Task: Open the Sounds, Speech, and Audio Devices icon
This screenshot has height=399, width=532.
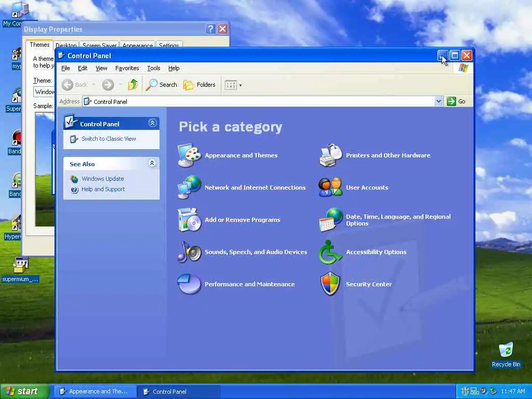Action: (189, 252)
